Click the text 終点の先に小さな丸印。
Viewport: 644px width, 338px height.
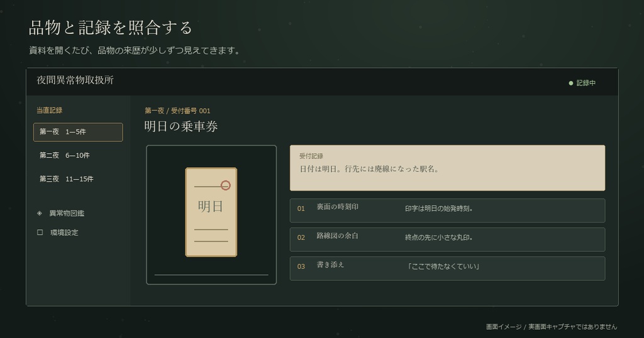pos(439,237)
